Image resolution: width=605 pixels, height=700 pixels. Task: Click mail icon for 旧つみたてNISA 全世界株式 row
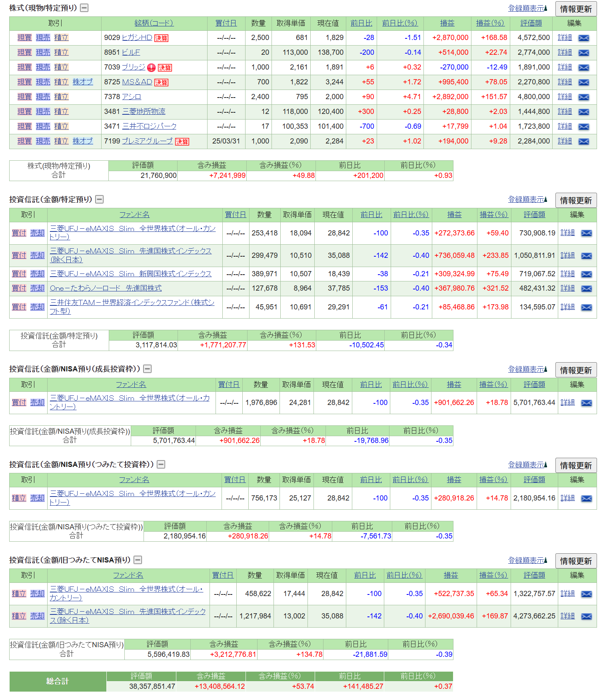point(586,594)
